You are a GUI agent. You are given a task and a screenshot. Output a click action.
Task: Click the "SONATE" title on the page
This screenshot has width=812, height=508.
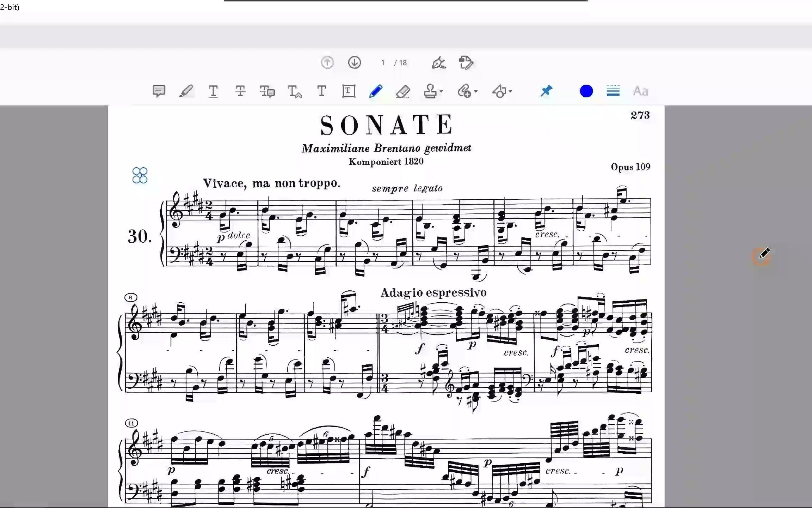tap(386, 125)
